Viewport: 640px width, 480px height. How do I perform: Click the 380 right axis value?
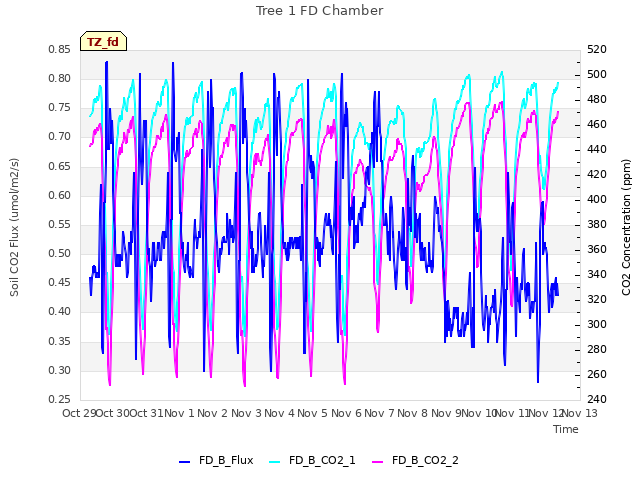point(597,224)
